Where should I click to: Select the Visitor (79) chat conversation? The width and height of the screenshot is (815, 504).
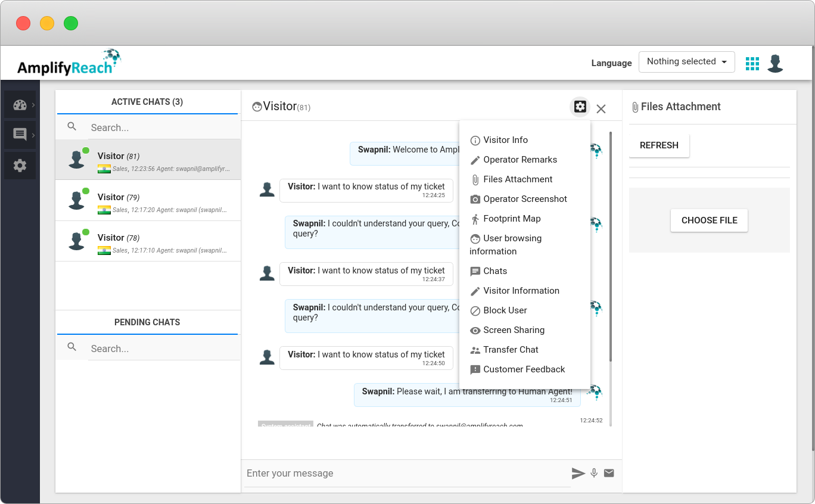pos(147,200)
